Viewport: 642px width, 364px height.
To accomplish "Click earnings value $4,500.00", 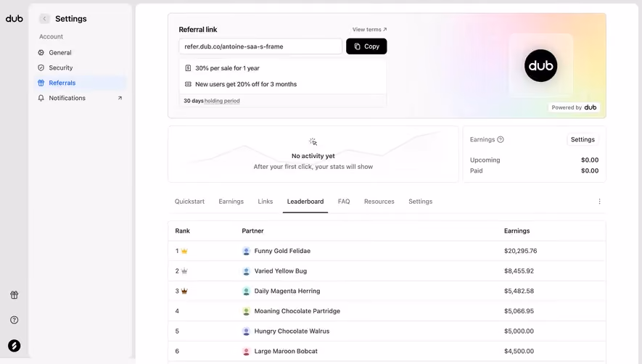I will coord(519,351).
